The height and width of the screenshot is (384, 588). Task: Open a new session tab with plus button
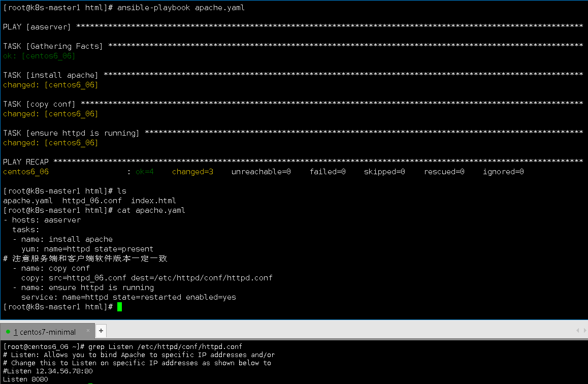(101, 331)
